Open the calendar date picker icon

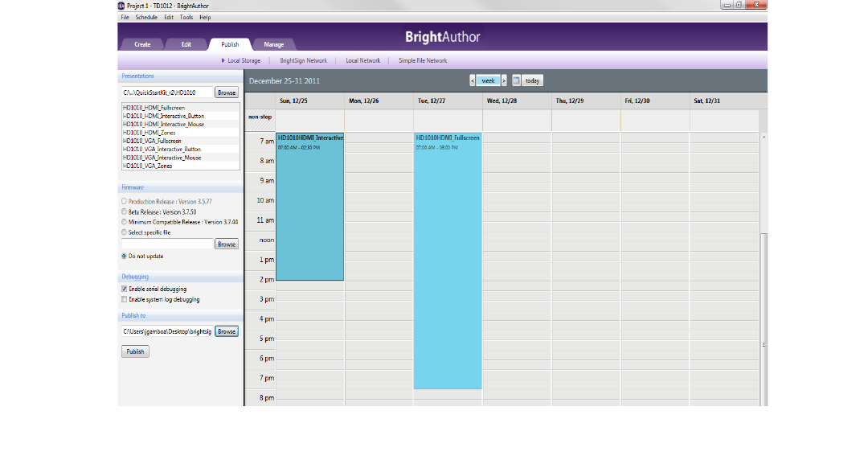[x=516, y=81]
